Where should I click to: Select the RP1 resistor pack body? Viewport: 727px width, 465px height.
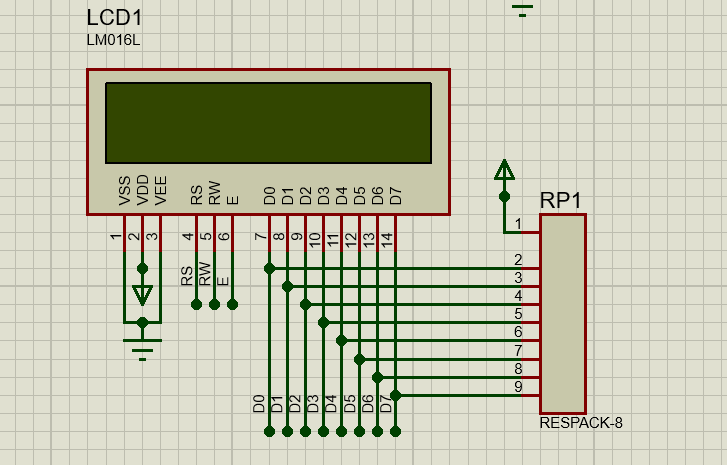click(x=563, y=313)
